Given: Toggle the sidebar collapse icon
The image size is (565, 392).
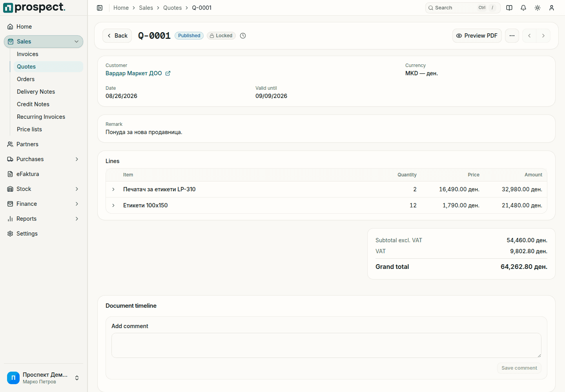Looking at the screenshot, I should 100,8.
